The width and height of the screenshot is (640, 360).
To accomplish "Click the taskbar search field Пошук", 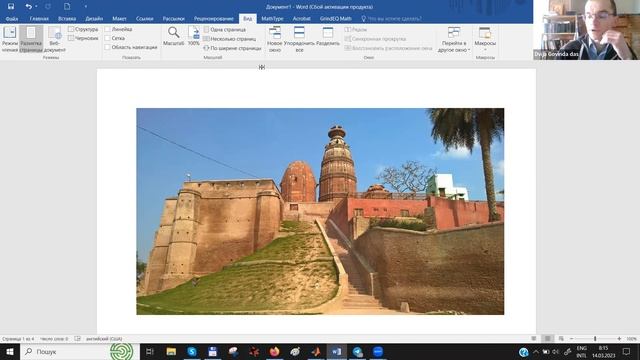I will 80,351.
